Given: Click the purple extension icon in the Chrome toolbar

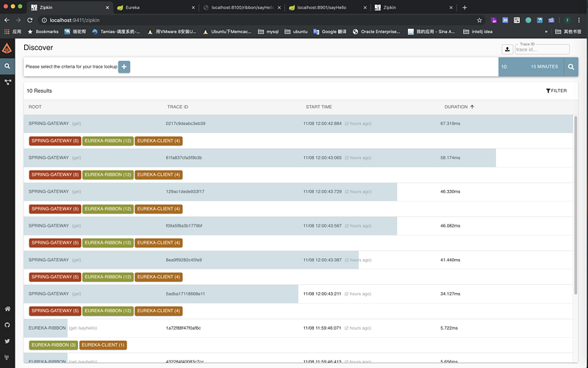Looking at the screenshot, I should coord(494,21).
